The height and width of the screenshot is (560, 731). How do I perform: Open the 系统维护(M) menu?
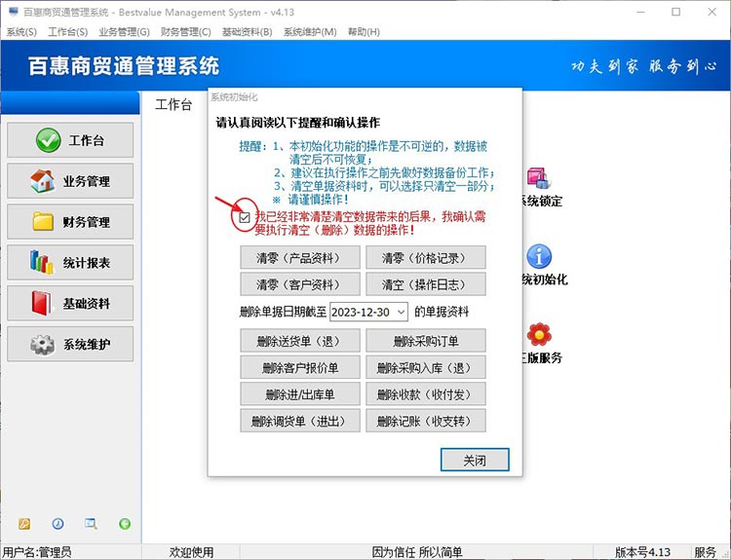coord(310,32)
